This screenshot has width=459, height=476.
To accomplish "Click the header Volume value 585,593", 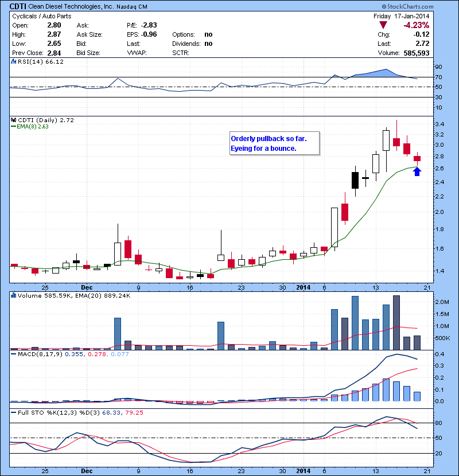I will pos(417,53).
